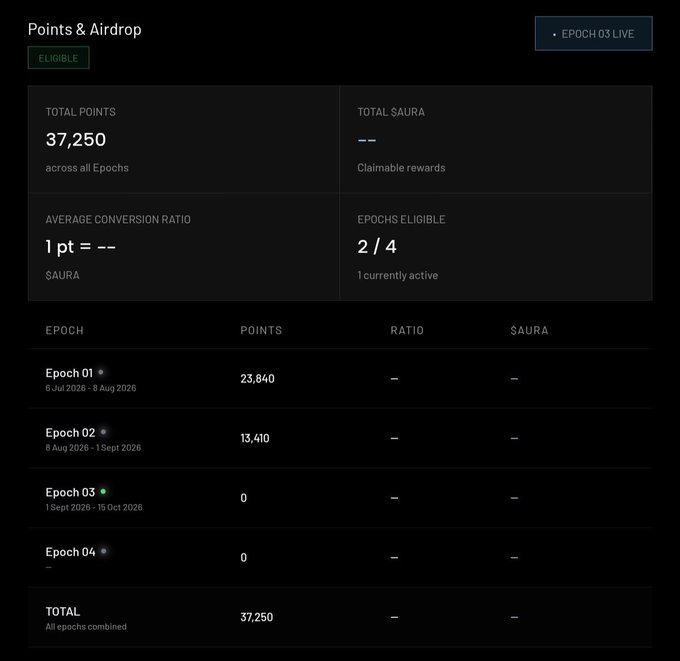
Task: Click the 2 / 4 epochs value
Action: [x=377, y=247]
